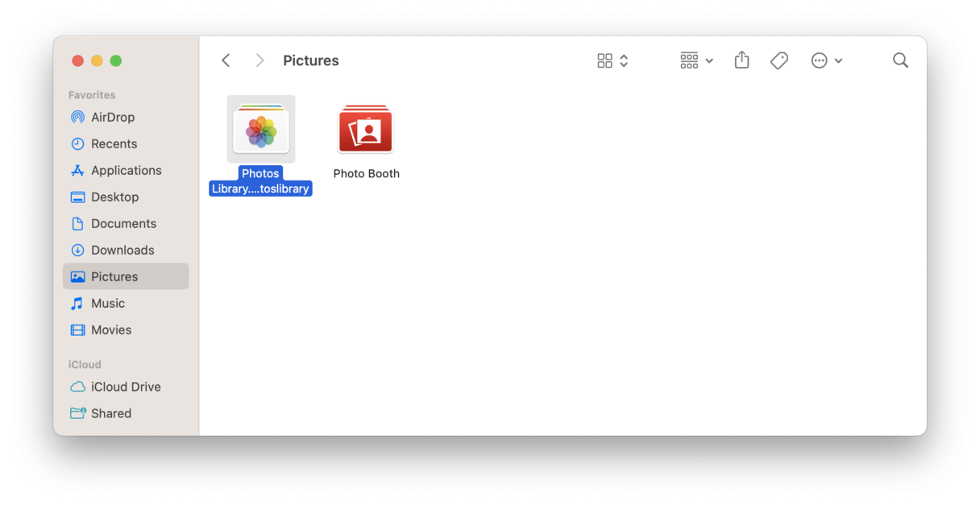Minimize the window with yellow button
Screen dimensions: 980x506
click(97, 60)
